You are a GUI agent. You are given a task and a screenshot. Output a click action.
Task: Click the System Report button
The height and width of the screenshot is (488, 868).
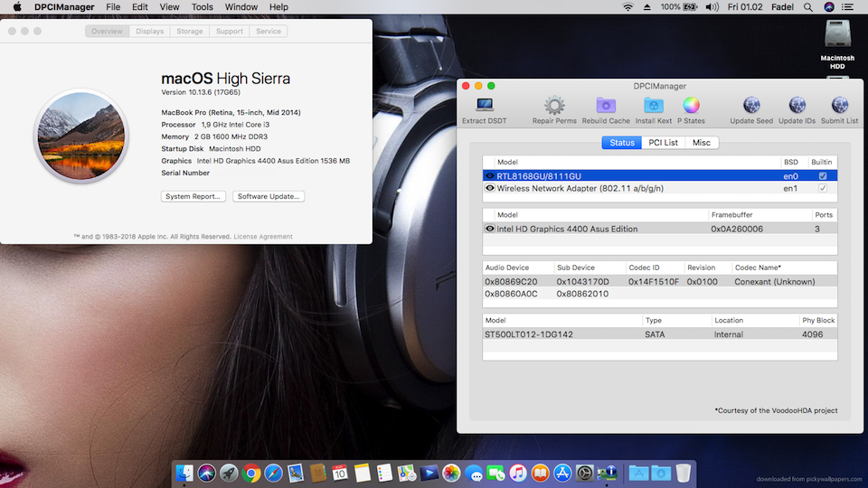(x=193, y=196)
